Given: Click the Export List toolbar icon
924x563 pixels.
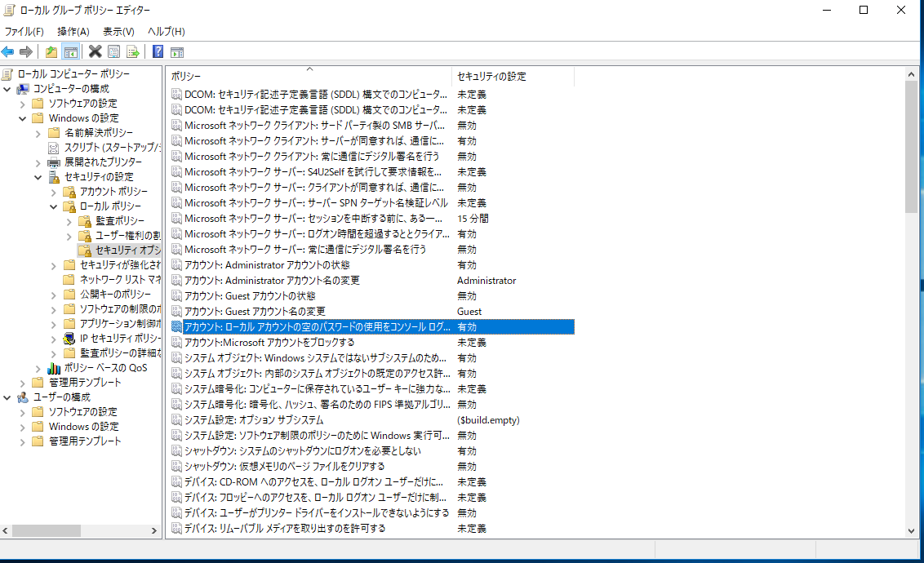Looking at the screenshot, I should pos(132,52).
